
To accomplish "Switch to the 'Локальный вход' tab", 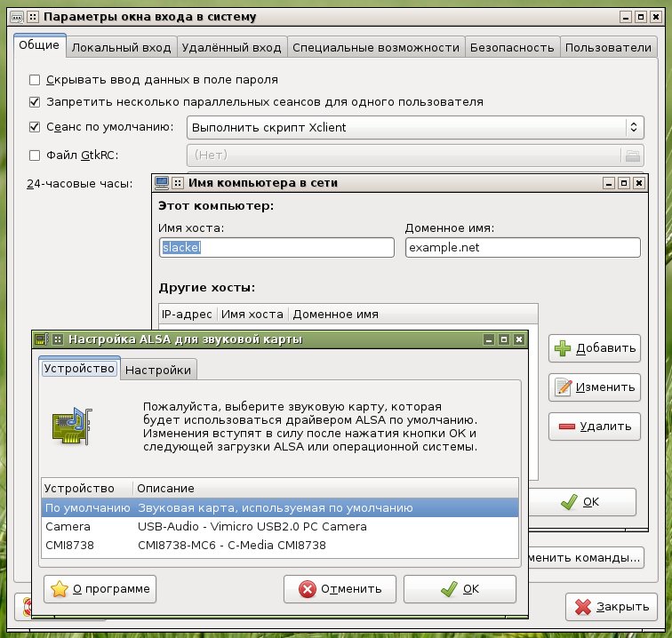I will [121, 48].
